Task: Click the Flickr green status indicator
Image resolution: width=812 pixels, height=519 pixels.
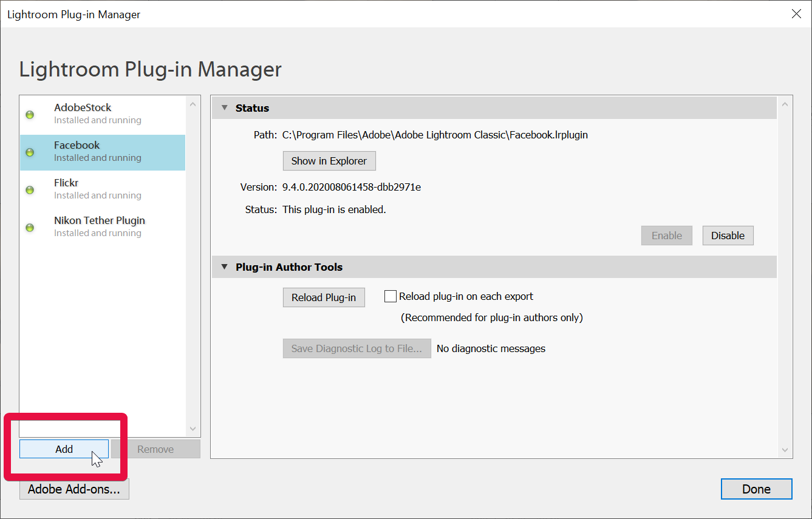Action: [29, 190]
